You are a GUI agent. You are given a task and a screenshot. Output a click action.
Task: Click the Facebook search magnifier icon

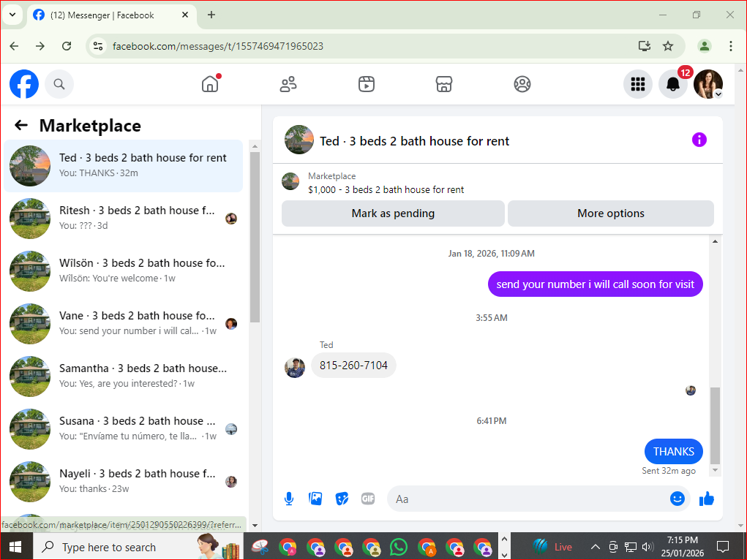point(59,84)
